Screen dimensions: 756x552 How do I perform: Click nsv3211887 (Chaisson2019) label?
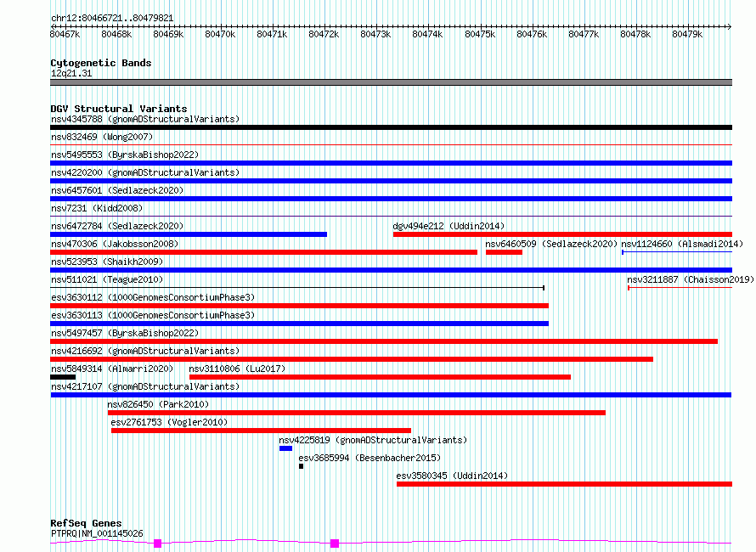(x=691, y=279)
